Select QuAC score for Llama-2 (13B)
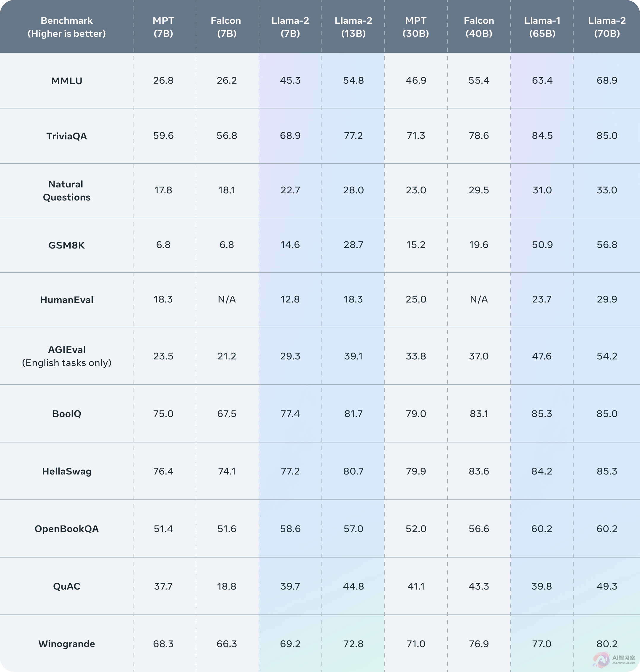Viewport: 640px width, 672px height. (x=353, y=586)
